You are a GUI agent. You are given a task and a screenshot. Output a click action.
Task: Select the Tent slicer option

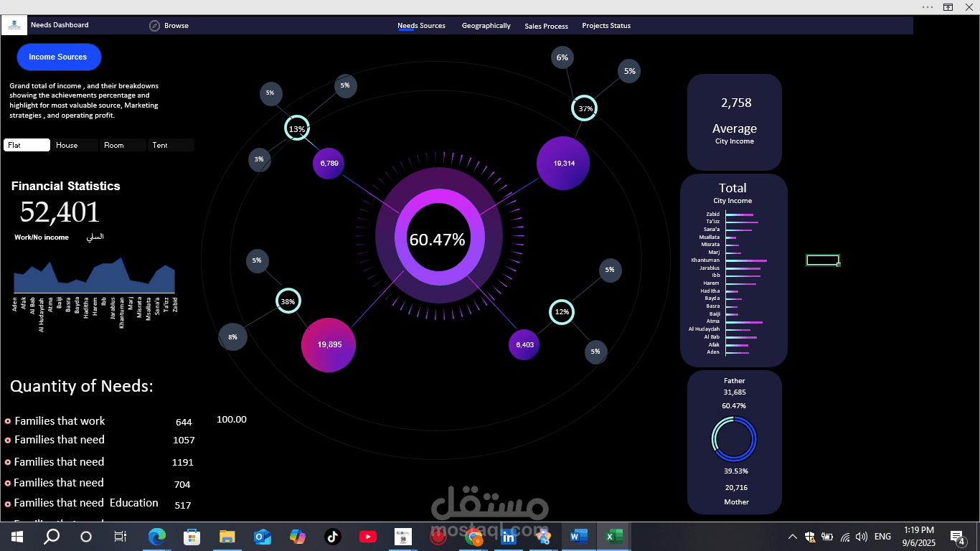tap(171, 145)
